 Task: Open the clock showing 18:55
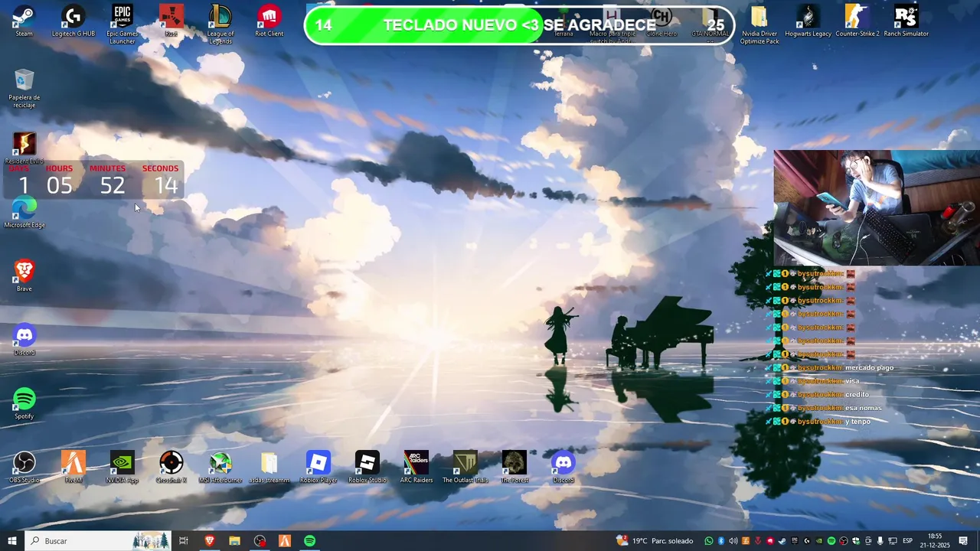pyautogui.click(x=935, y=541)
